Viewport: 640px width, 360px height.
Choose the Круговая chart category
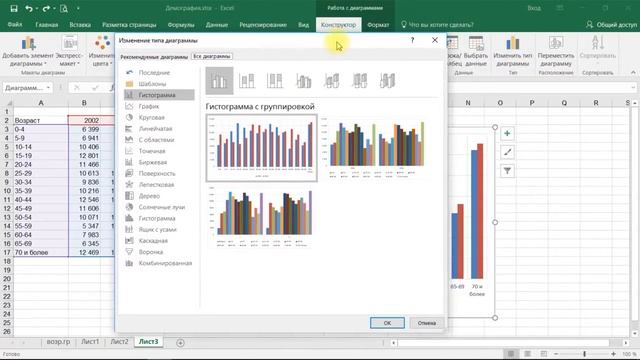pyautogui.click(x=159, y=118)
